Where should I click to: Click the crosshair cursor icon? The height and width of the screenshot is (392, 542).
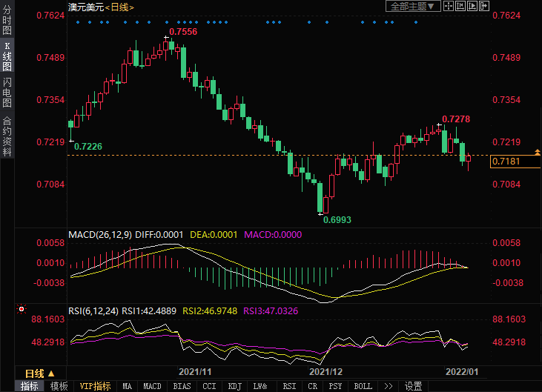[449, 7]
